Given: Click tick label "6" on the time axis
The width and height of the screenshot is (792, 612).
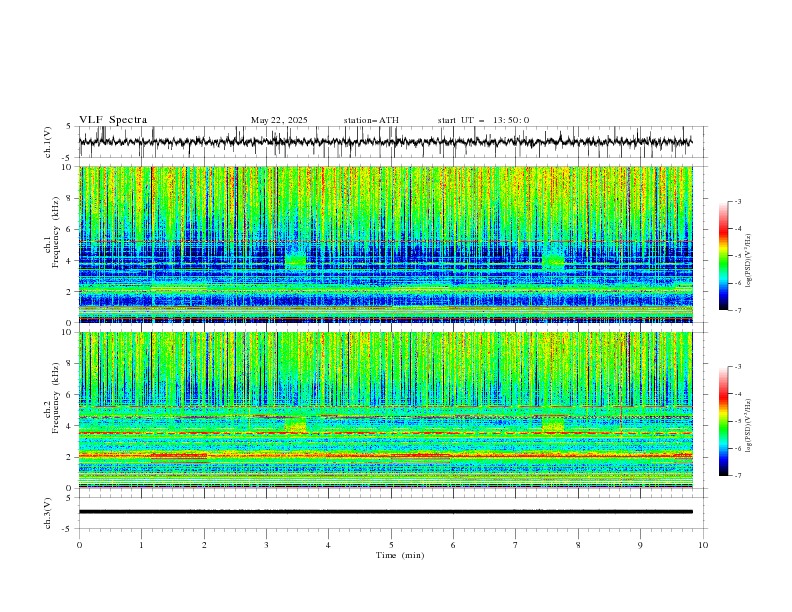Looking at the screenshot, I should click(453, 545).
